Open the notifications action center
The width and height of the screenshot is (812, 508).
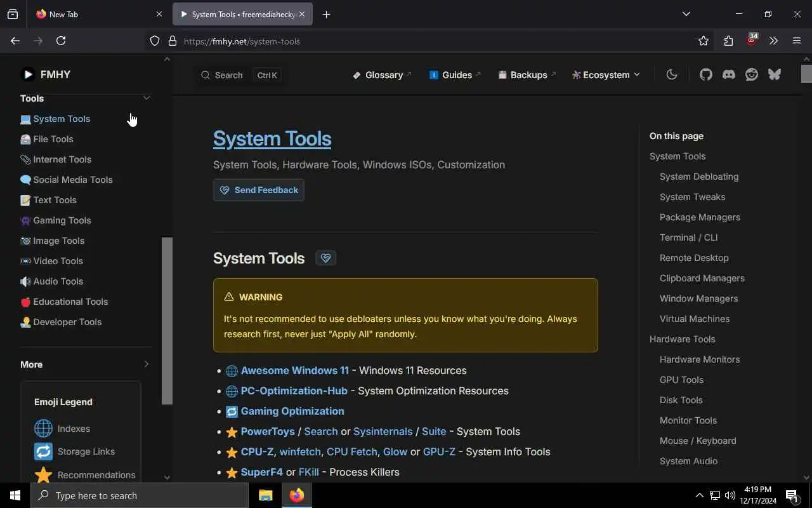pos(792,495)
